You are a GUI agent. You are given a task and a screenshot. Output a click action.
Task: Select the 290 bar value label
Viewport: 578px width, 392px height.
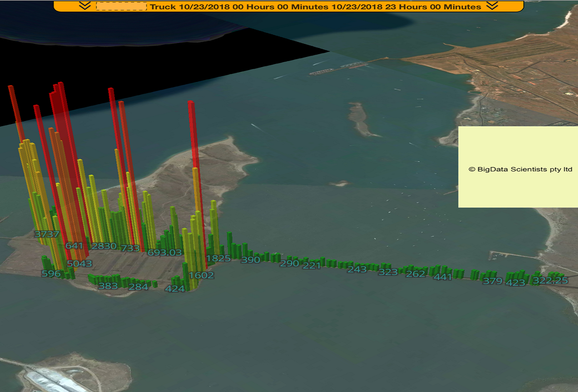pyautogui.click(x=289, y=264)
